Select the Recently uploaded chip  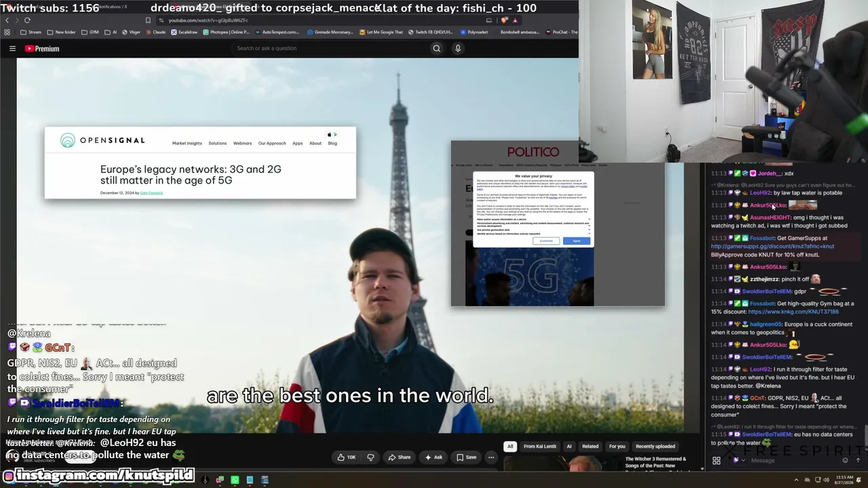pyautogui.click(x=655, y=447)
